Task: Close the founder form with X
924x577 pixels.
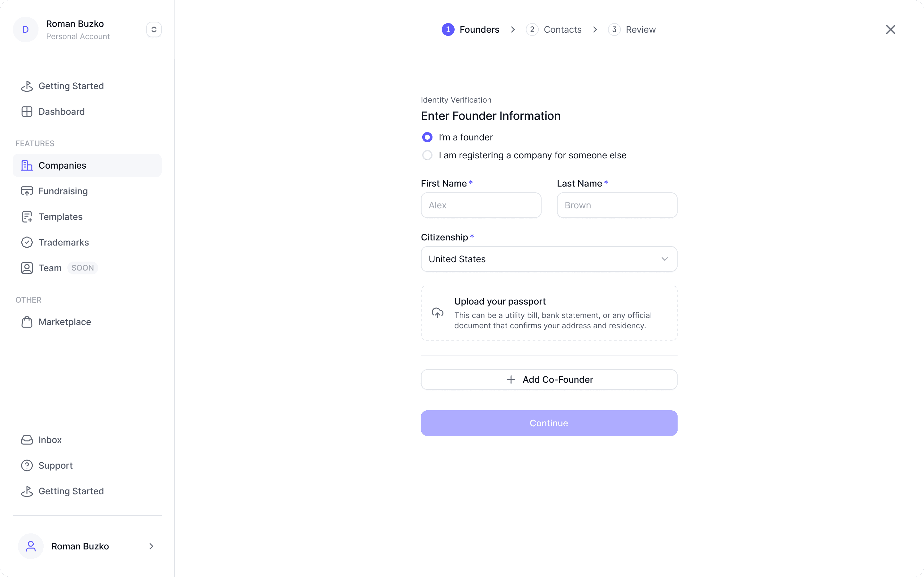Action: pos(890,29)
